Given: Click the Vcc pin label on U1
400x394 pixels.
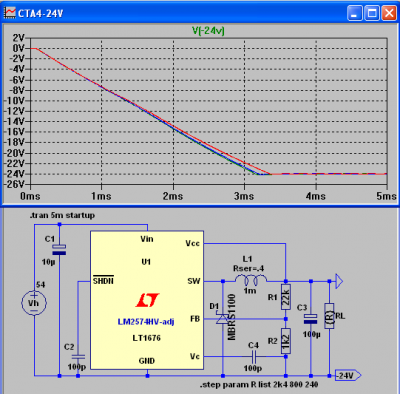Looking at the screenshot, I should (192, 243).
